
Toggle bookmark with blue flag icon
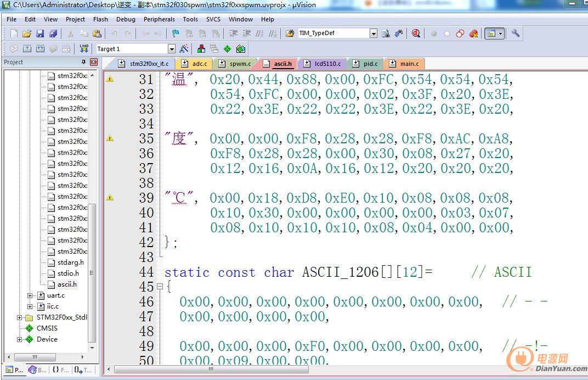[175, 33]
